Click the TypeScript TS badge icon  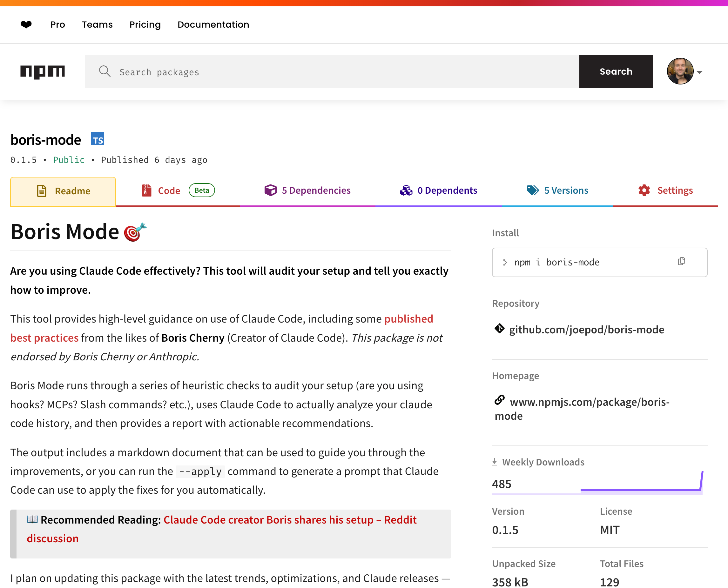click(x=98, y=139)
